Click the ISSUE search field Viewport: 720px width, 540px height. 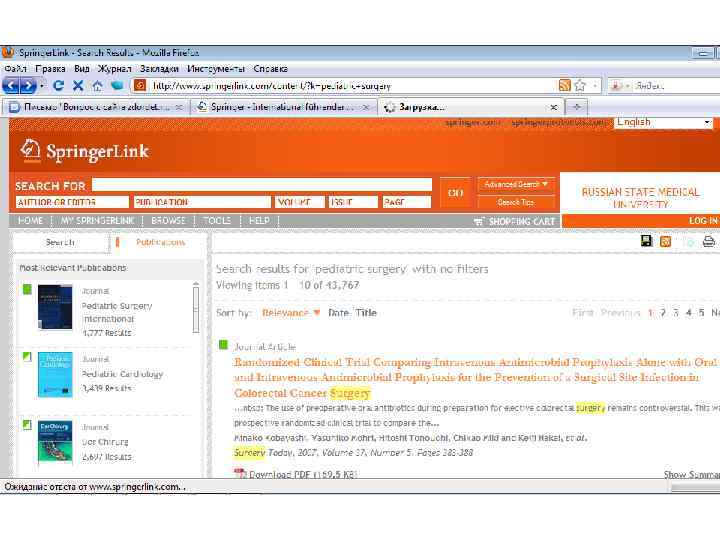point(353,202)
